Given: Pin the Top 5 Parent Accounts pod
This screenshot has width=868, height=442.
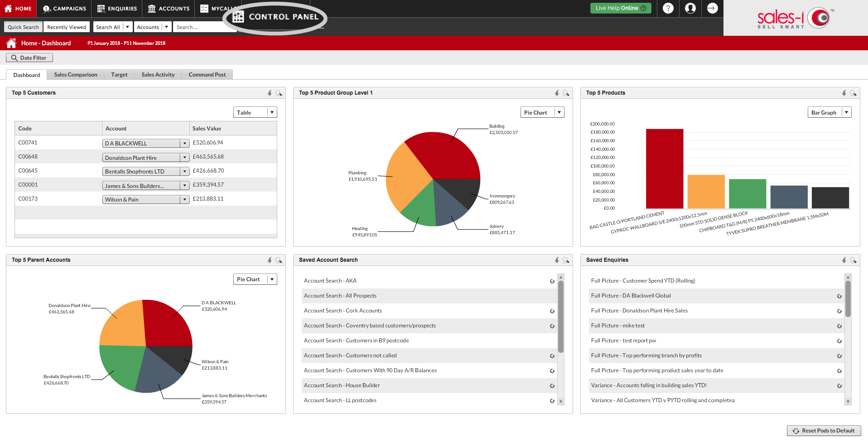Looking at the screenshot, I should 270,260.
